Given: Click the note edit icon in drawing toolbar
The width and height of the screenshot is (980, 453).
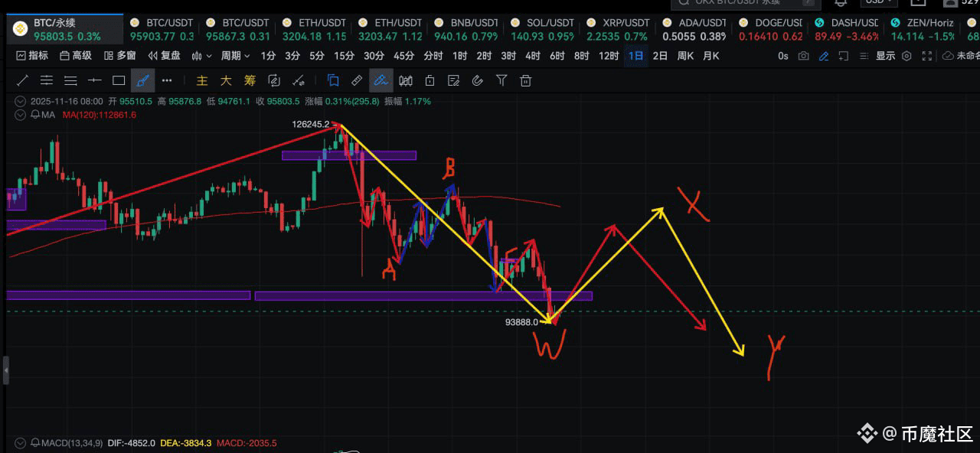Looking at the screenshot, I should pyautogui.click(x=453, y=80).
